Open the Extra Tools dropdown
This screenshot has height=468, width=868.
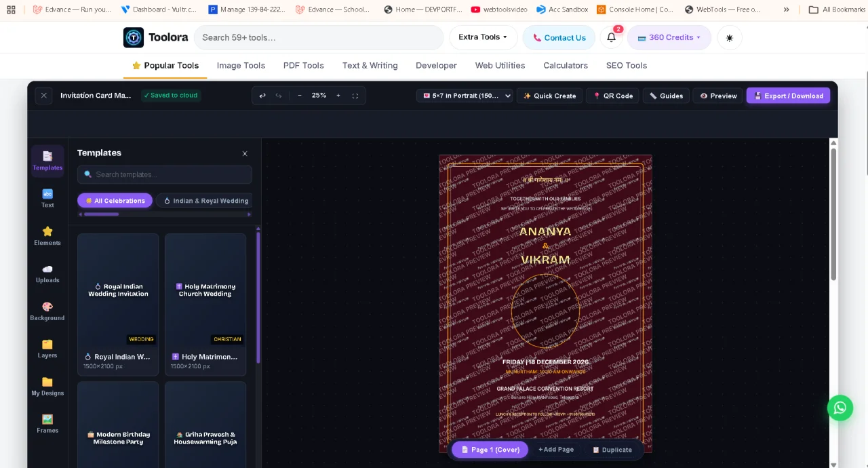(x=484, y=37)
